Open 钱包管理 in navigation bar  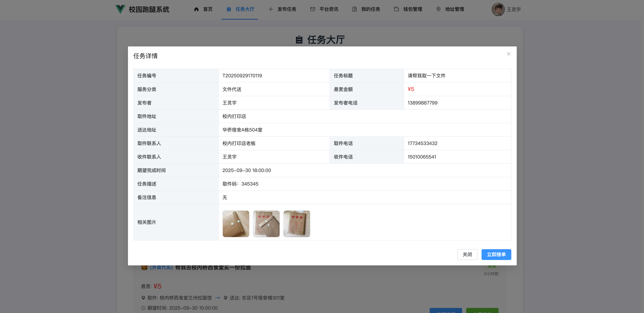pos(412,9)
